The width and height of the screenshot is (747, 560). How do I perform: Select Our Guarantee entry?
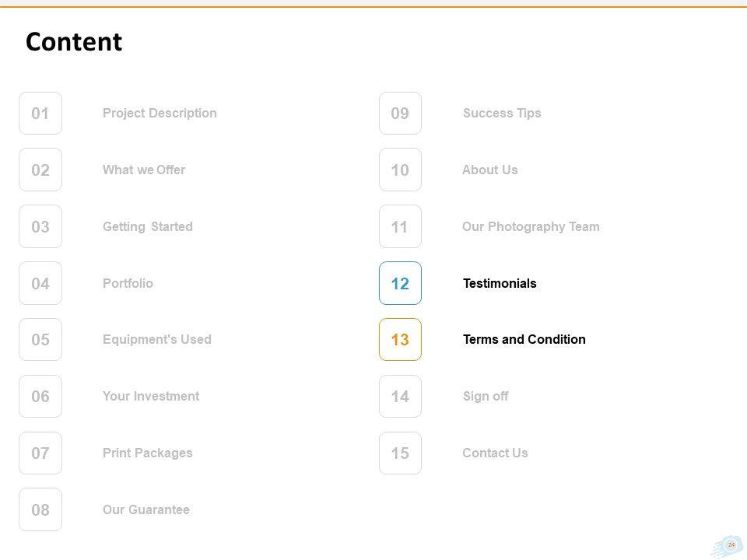tap(146, 509)
